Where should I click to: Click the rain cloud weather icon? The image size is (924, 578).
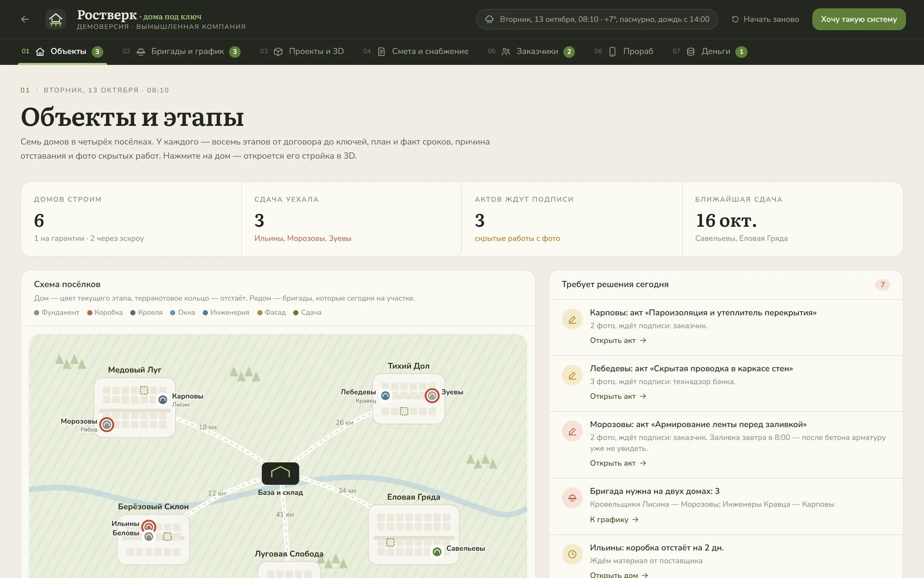tap(489, 20)
